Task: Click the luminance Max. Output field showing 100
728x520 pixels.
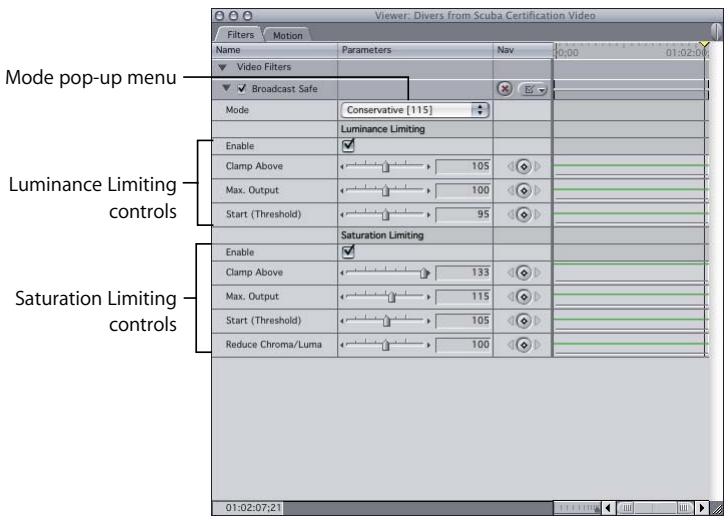Action: tap(463, 190)
